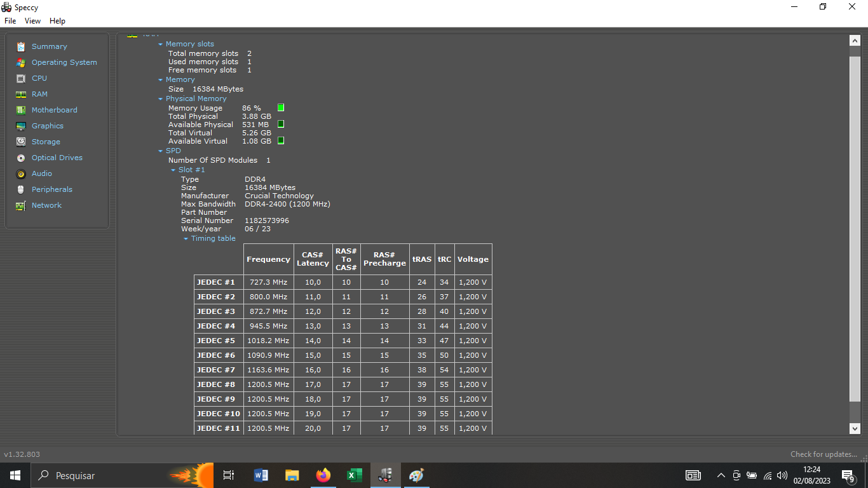Click the JEDEC #5 row label
The image size is (868, 488).
point(216,341)
